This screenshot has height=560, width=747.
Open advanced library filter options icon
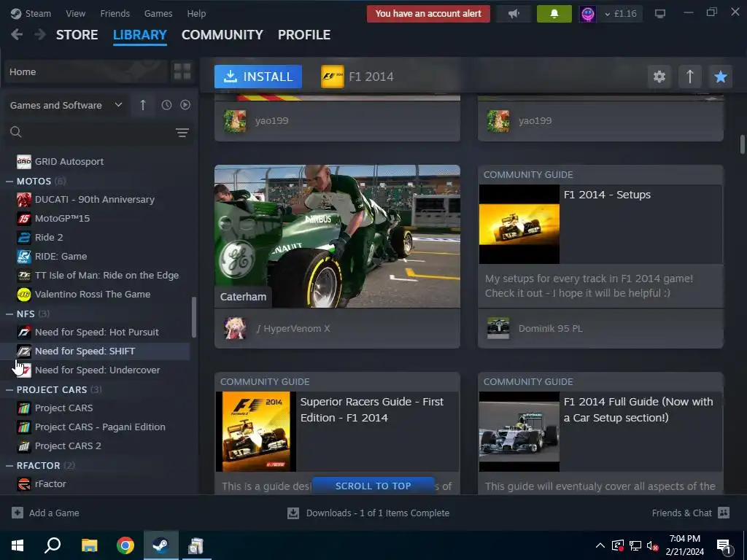182,133
